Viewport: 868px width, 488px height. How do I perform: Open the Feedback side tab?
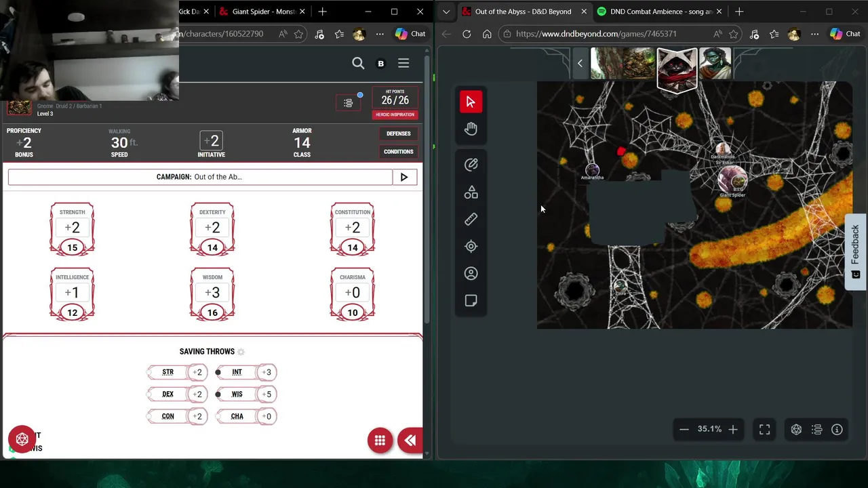(x=856, y=251)
